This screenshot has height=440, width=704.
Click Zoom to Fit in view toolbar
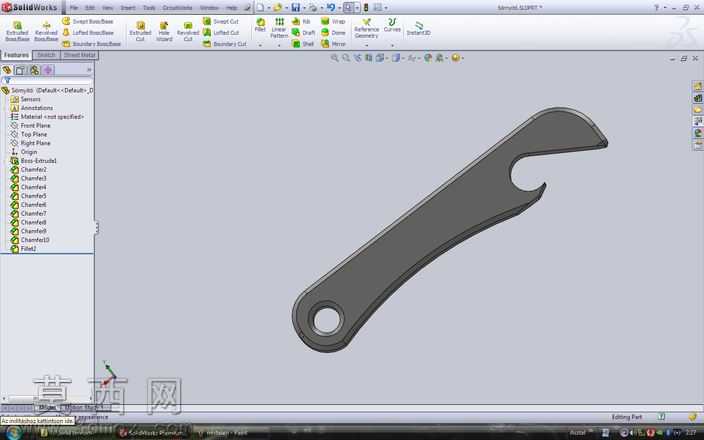click(334, 58)
